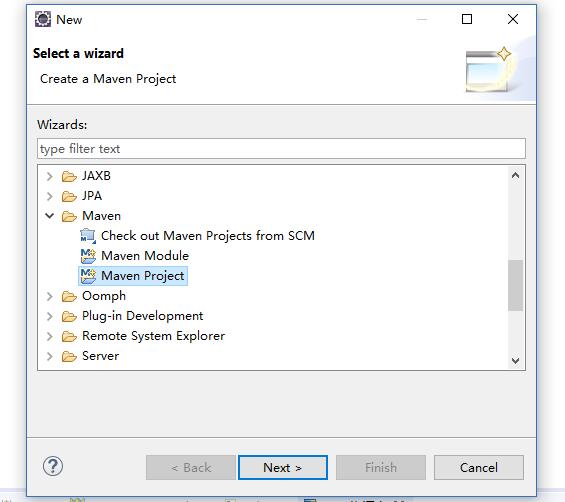Click the scrollbar down arrow in Wizards list

pyautogui.click(x=516, y=360)
